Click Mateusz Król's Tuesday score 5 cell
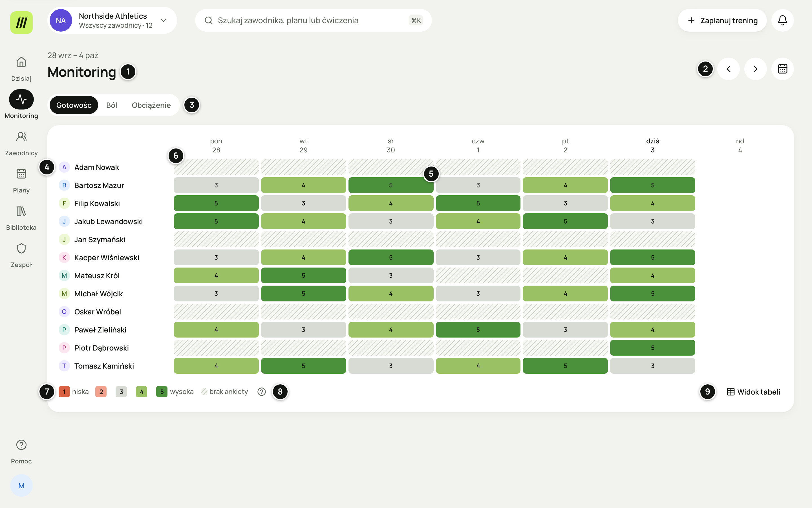The image size is (812, 508). click(303, 275)
